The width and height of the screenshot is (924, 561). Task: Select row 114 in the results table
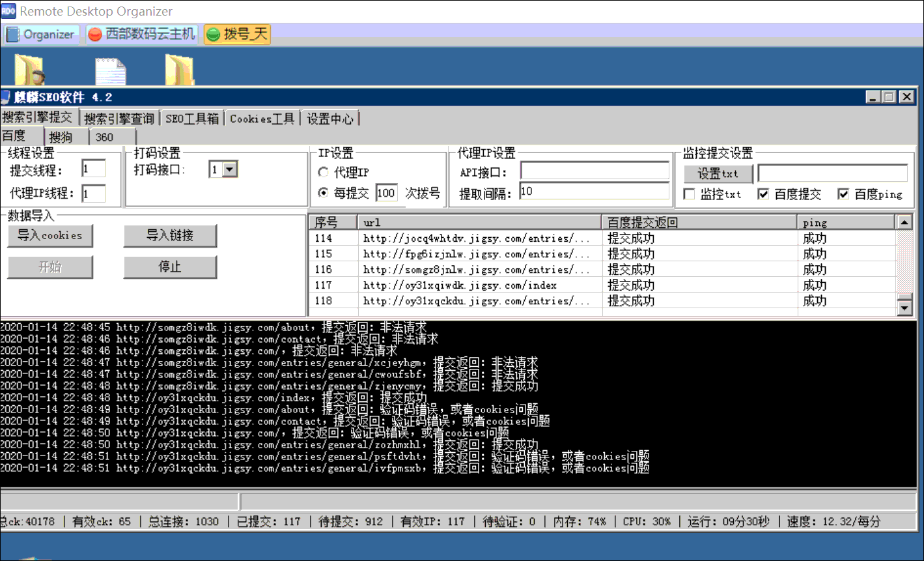pos(602,238)
